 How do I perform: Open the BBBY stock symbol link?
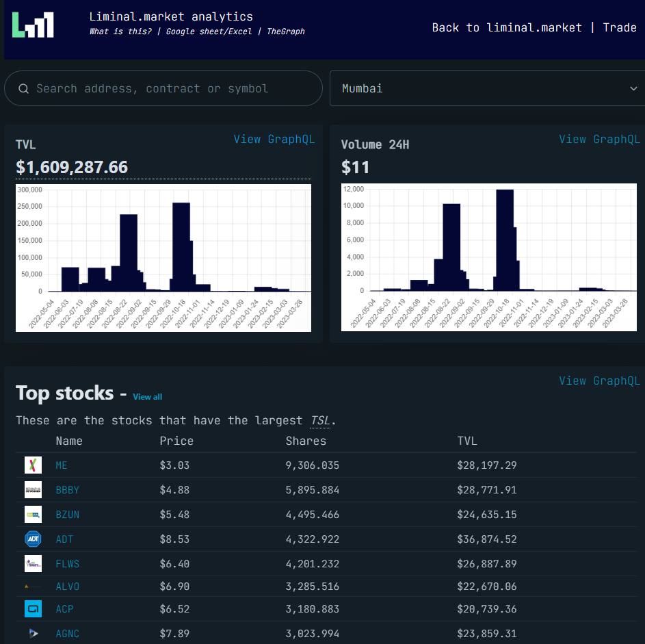pos(68,490)
